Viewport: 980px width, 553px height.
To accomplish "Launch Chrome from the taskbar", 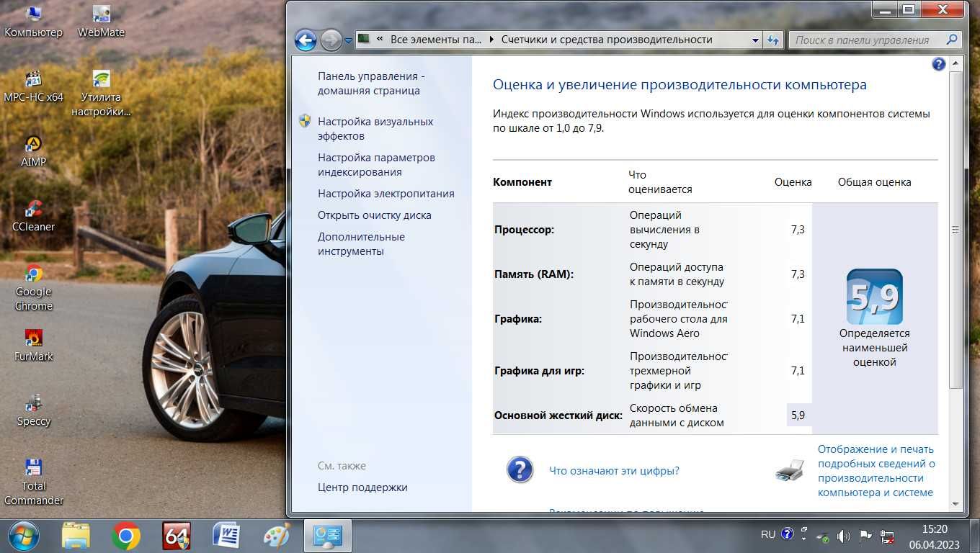I will coord(126,536).
